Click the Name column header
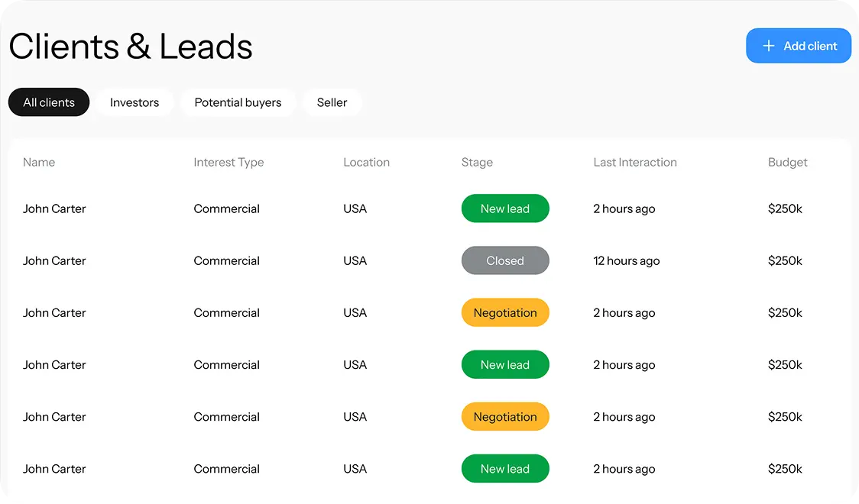 (39, 162)
